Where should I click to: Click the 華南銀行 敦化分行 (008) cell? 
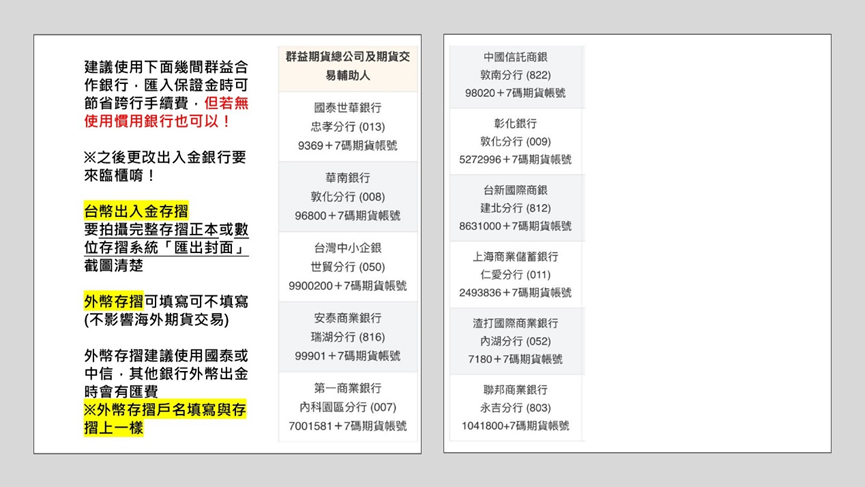(347, 197)
